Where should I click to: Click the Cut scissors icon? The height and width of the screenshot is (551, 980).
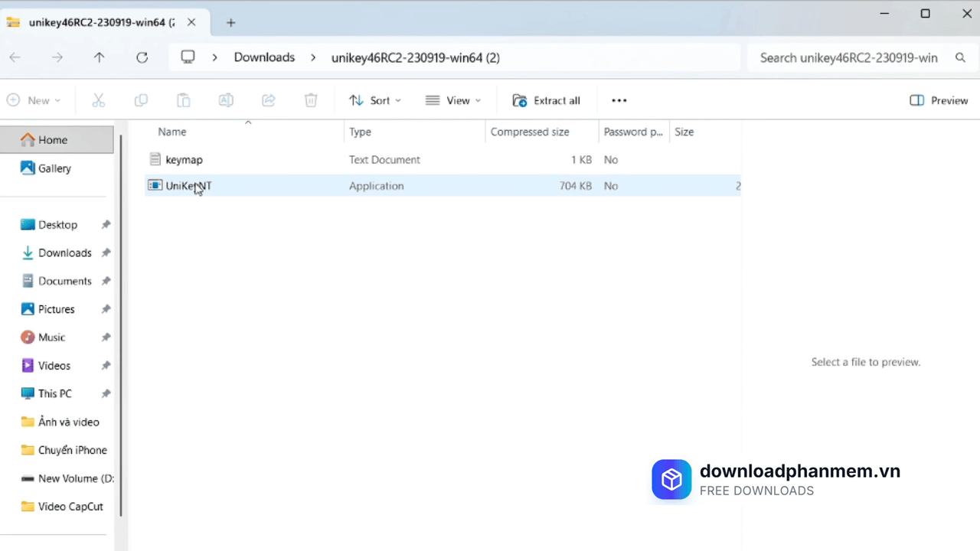[x=98, y=100]
